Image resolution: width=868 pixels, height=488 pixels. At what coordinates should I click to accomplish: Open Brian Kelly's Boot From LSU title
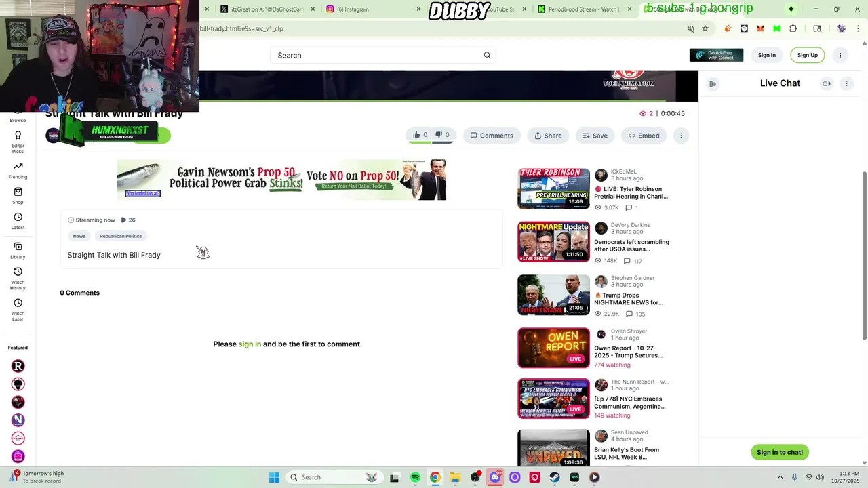coord(627,453)
